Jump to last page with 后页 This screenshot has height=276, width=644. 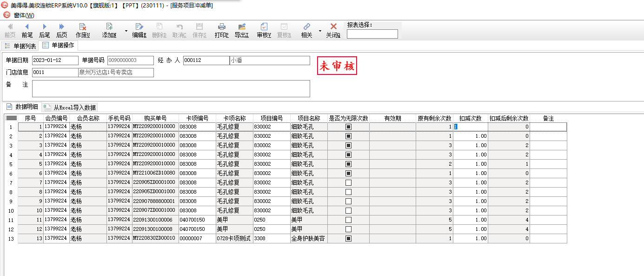[61, 31]
